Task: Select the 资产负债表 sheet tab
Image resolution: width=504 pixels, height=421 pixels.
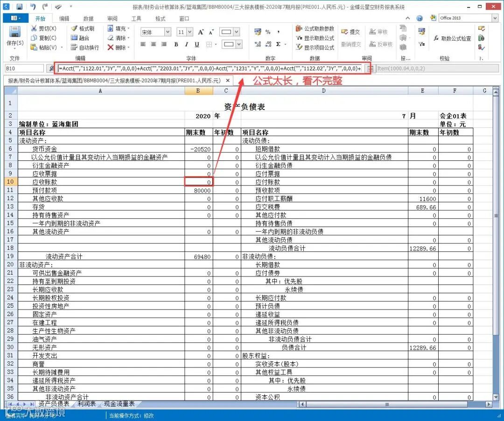Action: point(54,404)
